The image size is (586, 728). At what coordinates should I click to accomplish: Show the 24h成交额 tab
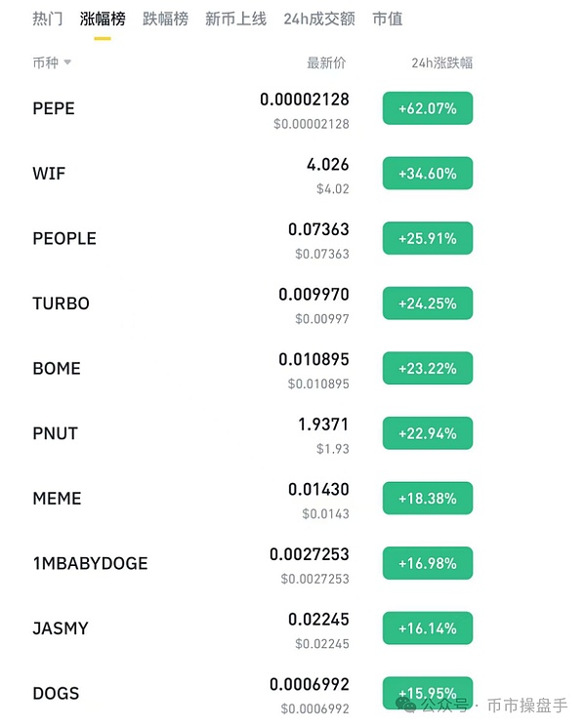(319, 19)
